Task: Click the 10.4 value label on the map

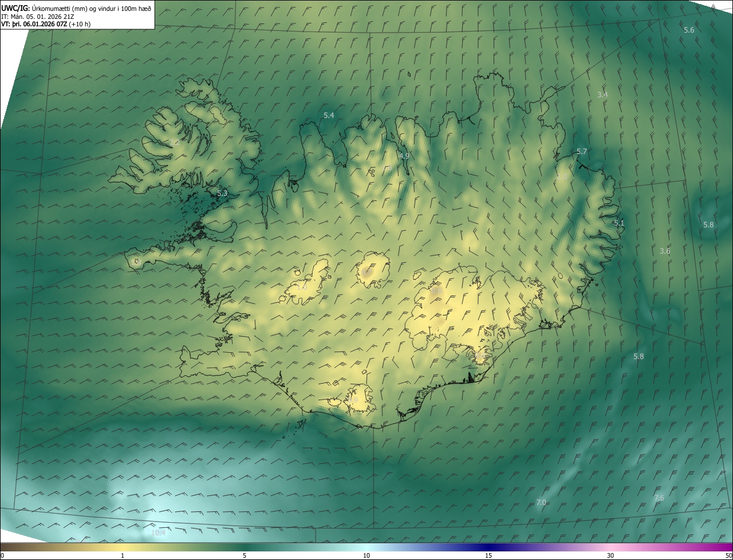Action: 158,533
